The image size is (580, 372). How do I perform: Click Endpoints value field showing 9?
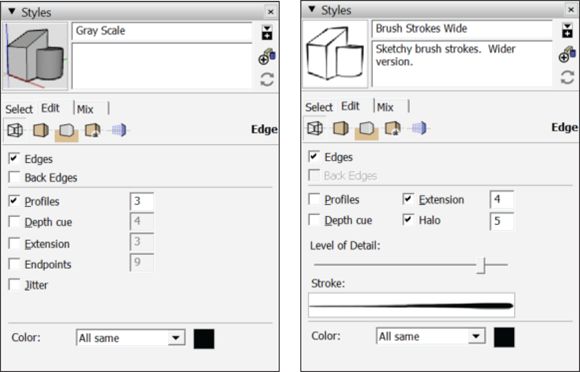coord(142,263)
